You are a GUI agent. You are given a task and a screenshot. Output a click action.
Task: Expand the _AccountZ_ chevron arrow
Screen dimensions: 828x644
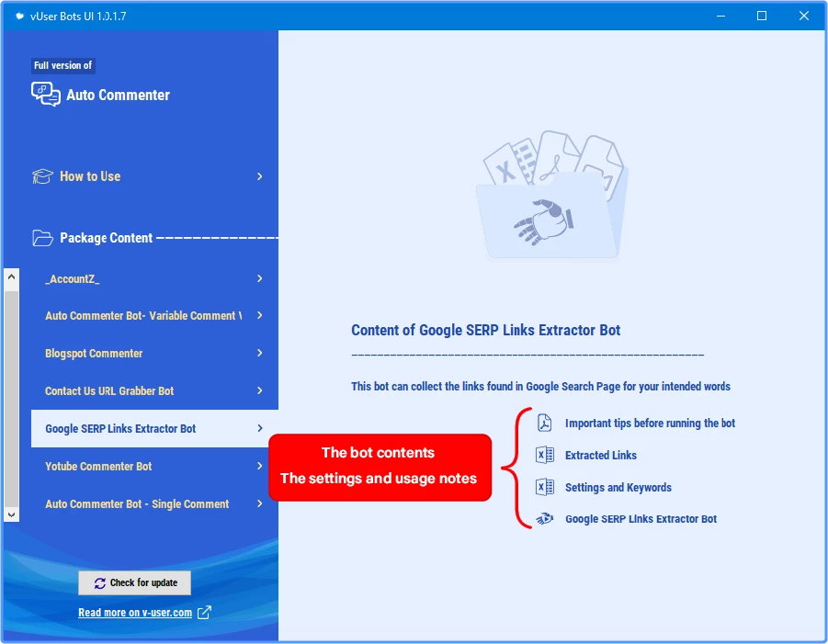(260, 278)
